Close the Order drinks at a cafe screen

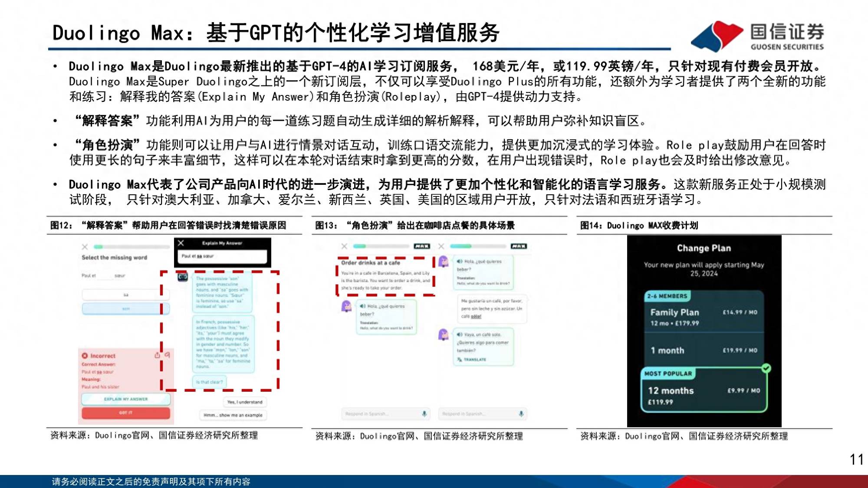tap(344, 246)
